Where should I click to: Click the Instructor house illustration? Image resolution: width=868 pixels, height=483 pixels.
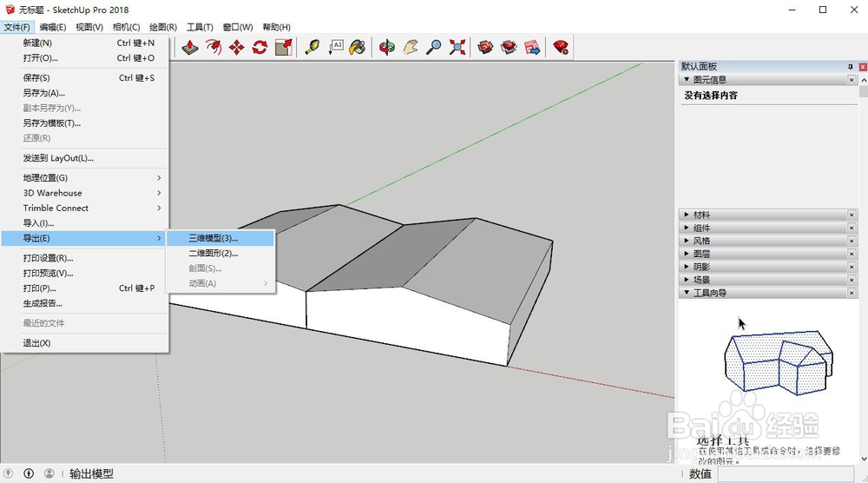[x=779, y=362]
